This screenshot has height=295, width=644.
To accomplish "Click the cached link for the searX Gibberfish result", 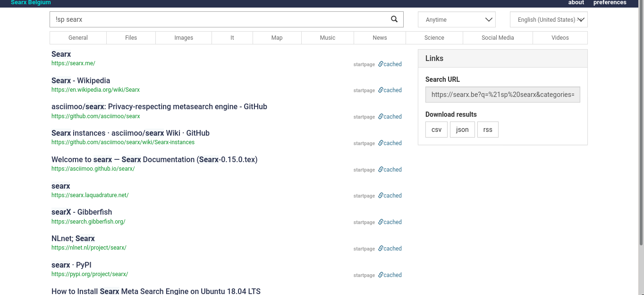I will point(390,222).
